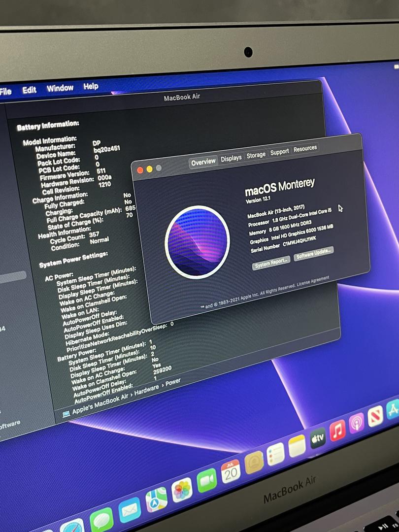Select the Manufacturer value DP

click(97, 143)
